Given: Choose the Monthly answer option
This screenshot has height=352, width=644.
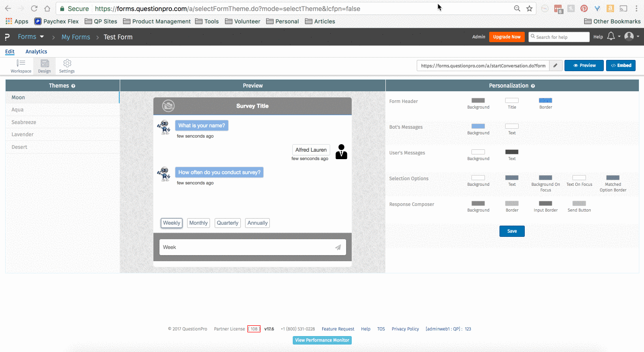Looking at the screenshot, I should (198, 223).
